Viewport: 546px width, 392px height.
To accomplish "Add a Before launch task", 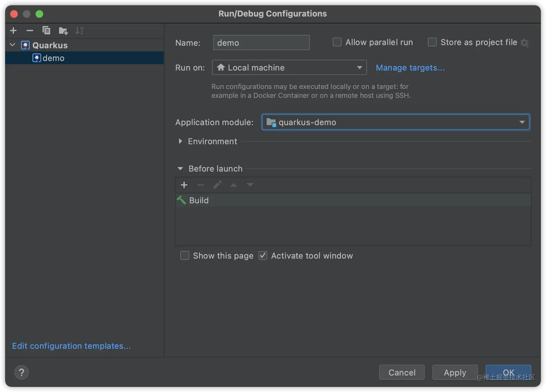I will [x=184, y=185].
